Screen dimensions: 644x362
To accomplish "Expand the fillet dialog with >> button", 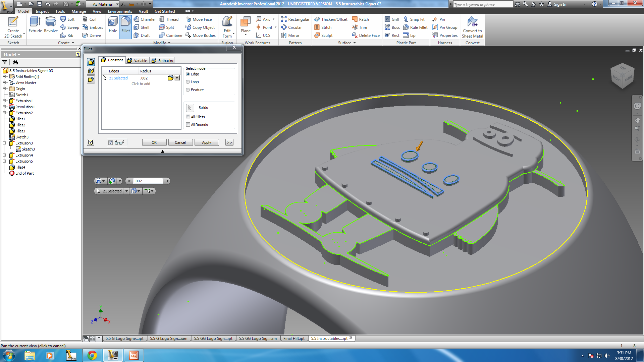I will click(229, 142).
